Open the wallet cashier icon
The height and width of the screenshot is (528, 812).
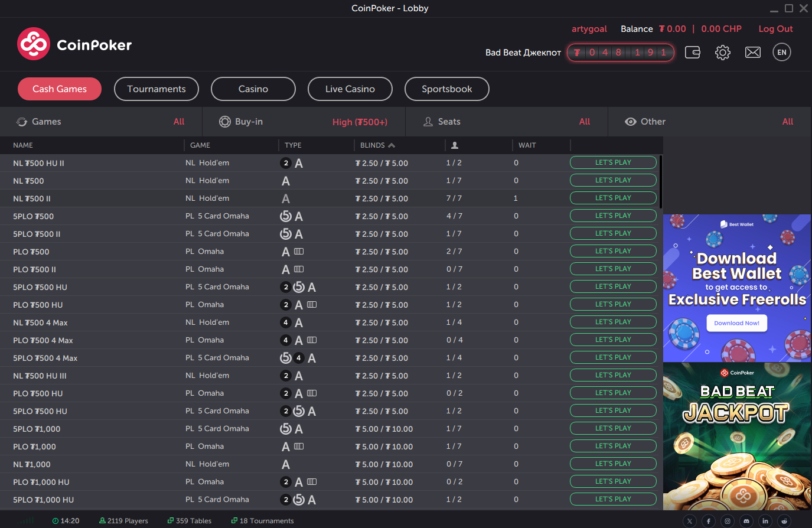[x=693, y=53]
